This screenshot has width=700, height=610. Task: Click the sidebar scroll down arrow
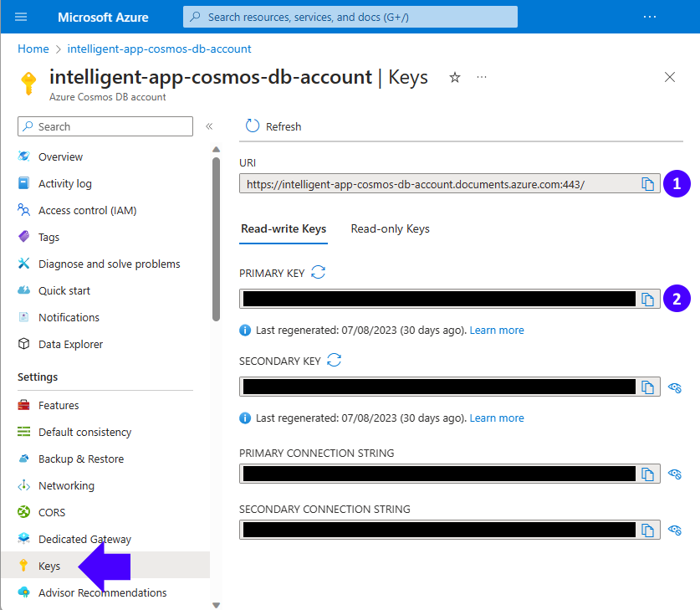coord(216,605)
